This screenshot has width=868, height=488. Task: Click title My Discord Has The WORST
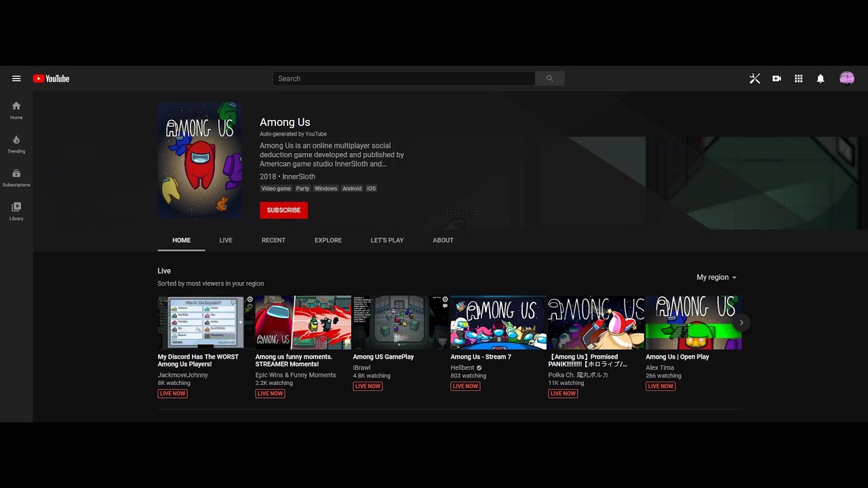click(x=198, y=361)
